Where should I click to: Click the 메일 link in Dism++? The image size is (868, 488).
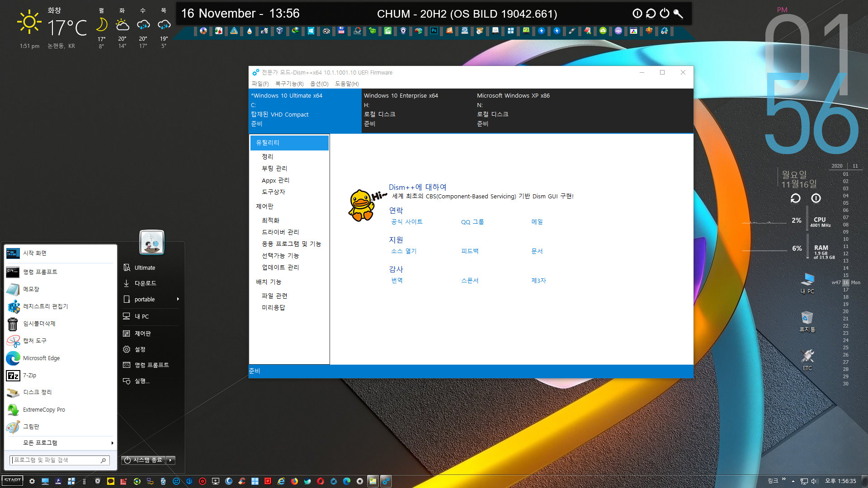537,222
